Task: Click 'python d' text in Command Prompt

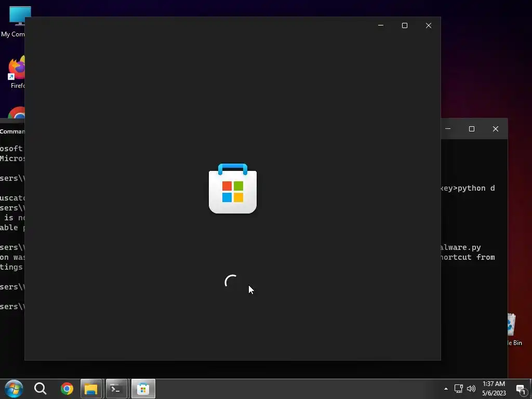Action: pyautogui.click(x=476, y=188)
